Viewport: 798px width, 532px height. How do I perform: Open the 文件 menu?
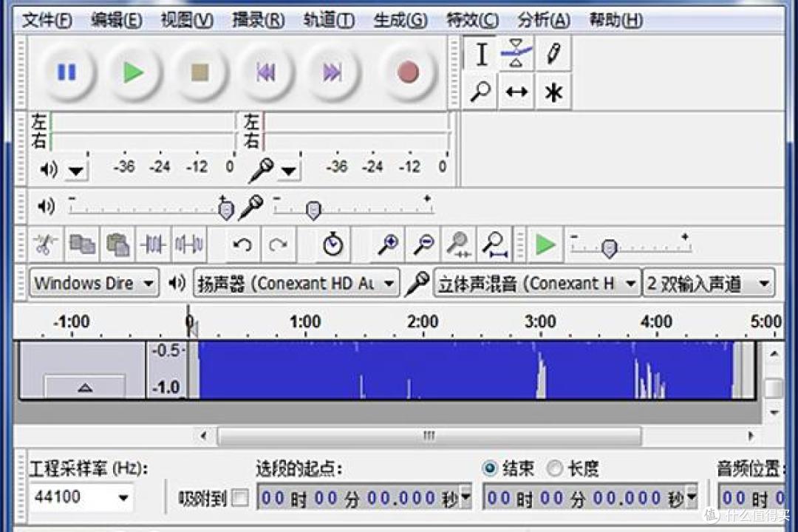click(47, 21)
